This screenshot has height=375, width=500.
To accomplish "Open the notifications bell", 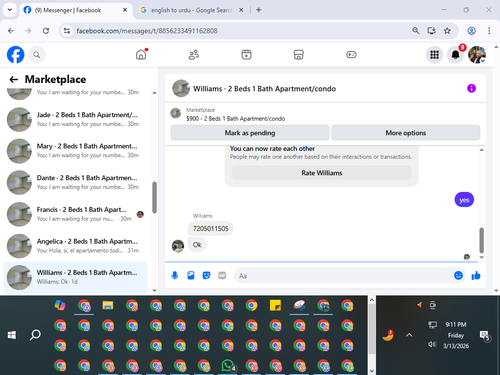I will click(456, 55).
